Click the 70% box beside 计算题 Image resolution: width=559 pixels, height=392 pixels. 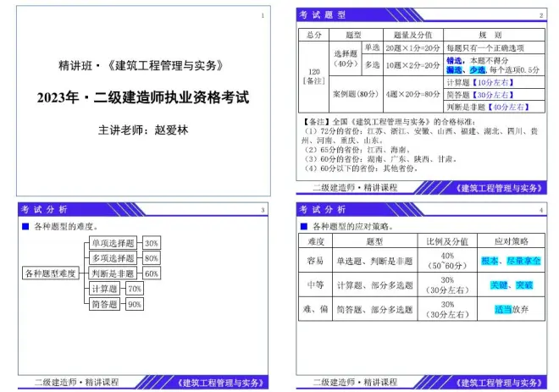(x=134, y=289)
